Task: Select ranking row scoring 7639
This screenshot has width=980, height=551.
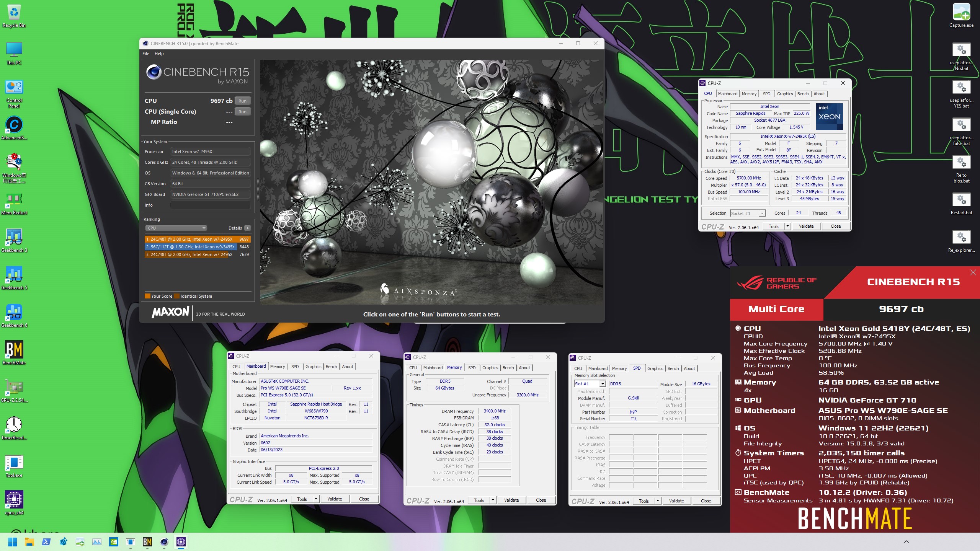Action: coord(198,254)
